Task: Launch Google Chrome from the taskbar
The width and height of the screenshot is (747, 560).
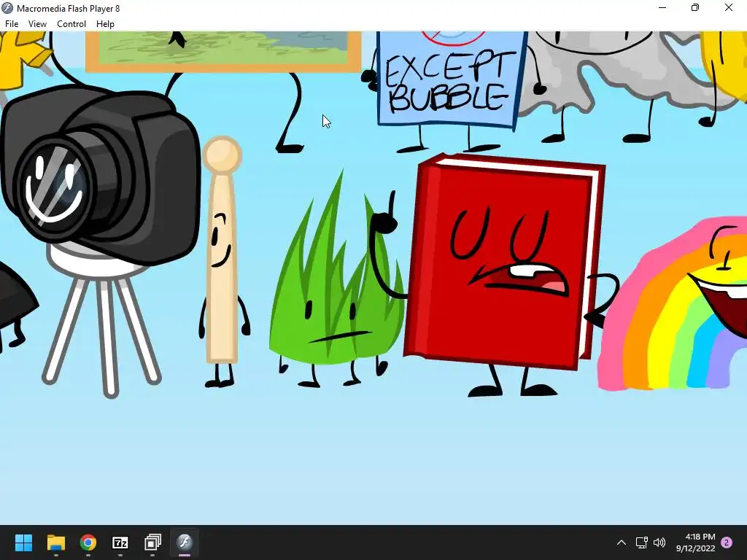Action: pyautogui.click(x=88, y=542)
